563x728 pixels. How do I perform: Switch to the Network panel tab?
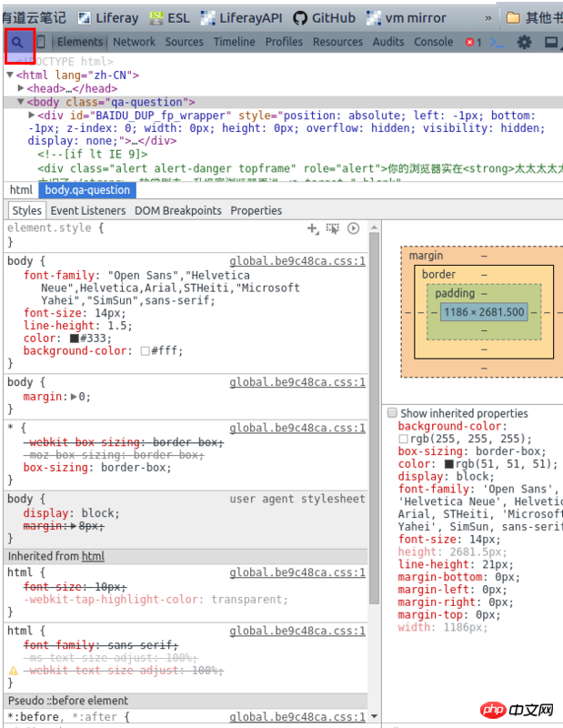(134, 42)
